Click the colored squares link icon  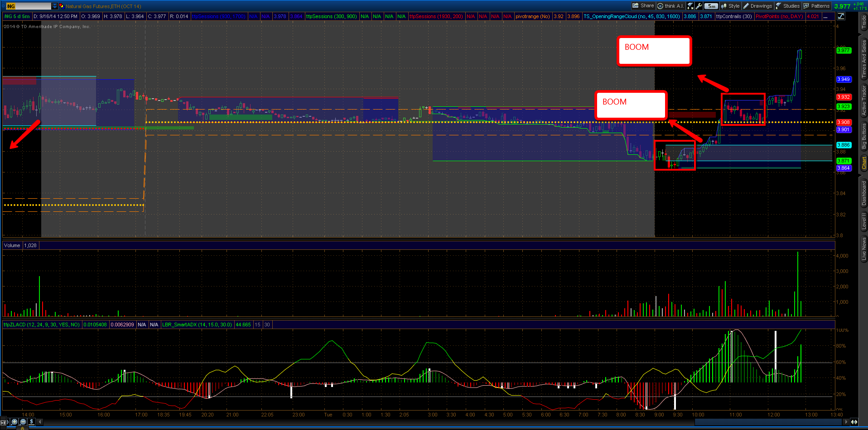(61, 6)
